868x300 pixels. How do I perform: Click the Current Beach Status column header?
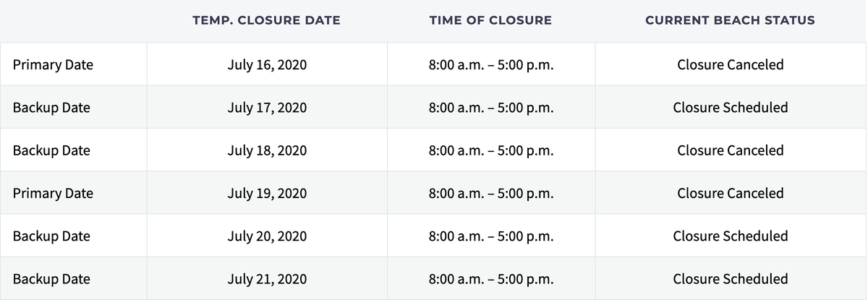[x=730, y=20]
